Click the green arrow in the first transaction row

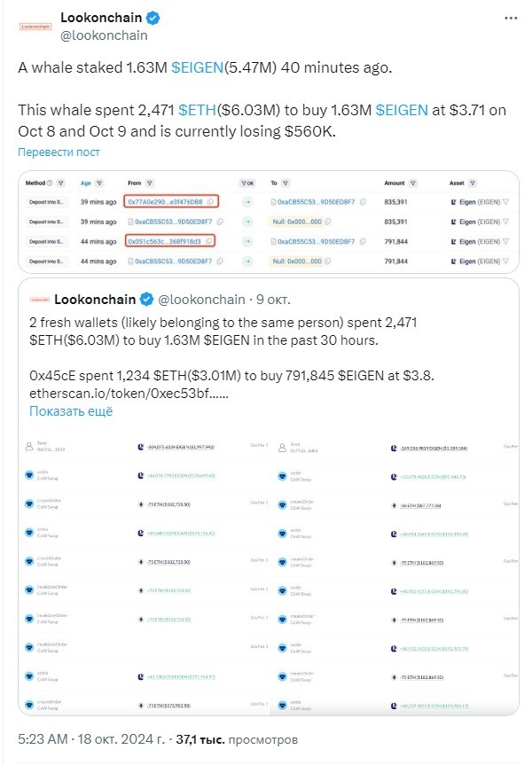[247, 201]
